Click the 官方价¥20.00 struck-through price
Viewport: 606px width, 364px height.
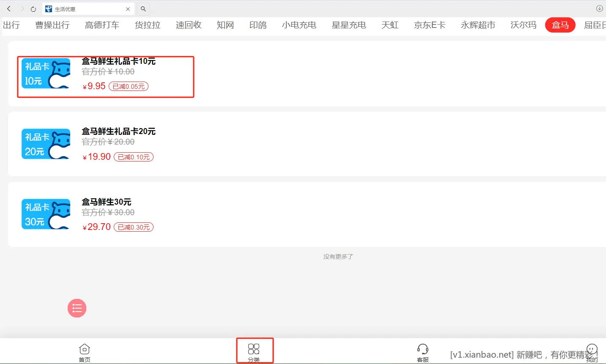click(108, 142)
